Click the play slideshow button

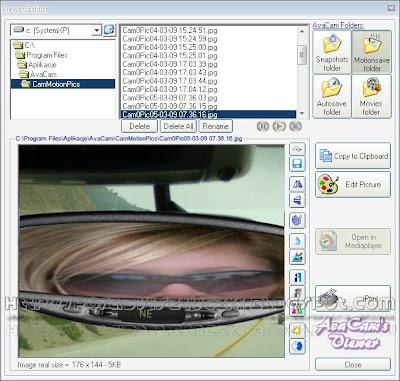point(279,126)
